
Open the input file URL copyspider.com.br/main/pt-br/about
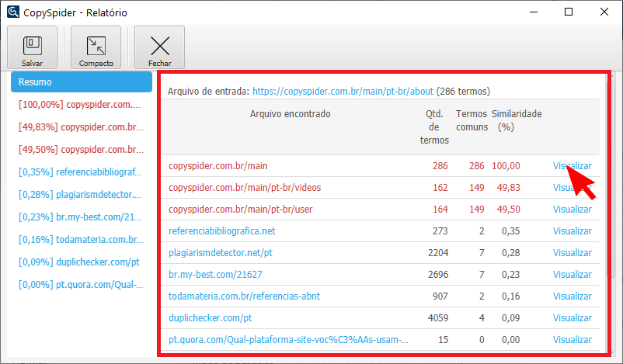click(343, 92)
